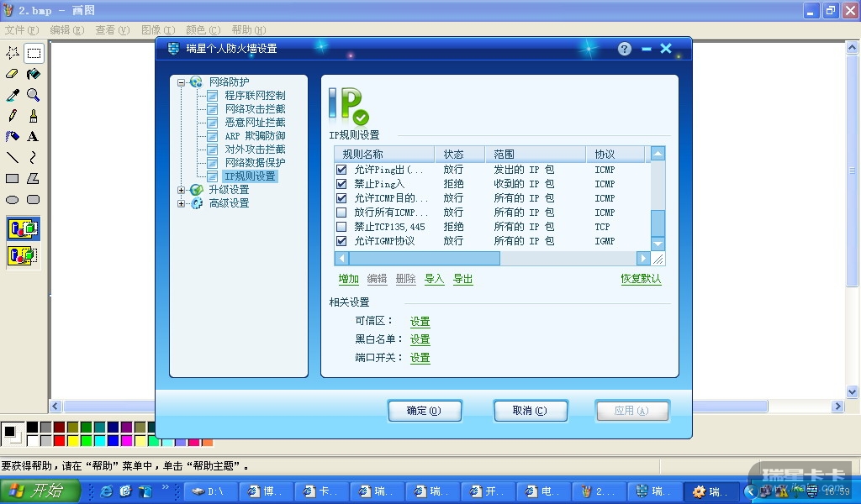Screen dimensions: 861x504
Task: Open 黑白名单 设置 link
Action: coord(420,339)
